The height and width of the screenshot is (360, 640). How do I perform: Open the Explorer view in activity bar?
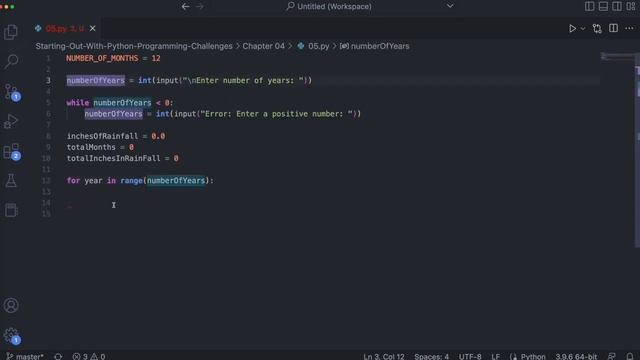pos(11,32)
